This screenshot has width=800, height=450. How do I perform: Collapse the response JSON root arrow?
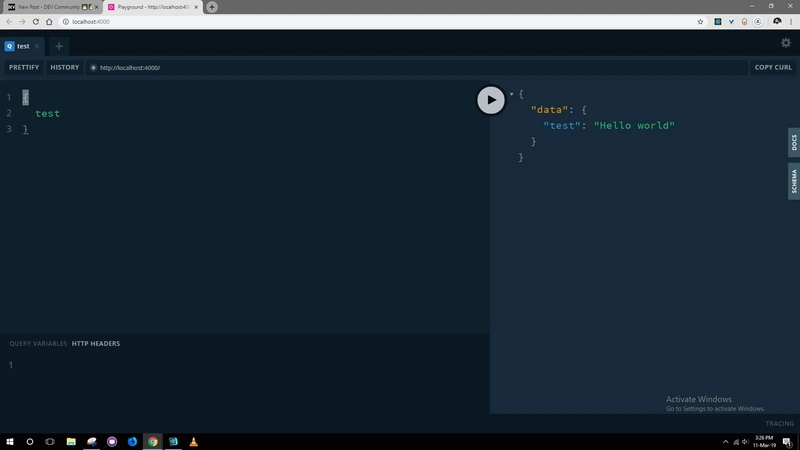(x=511, y=94)
